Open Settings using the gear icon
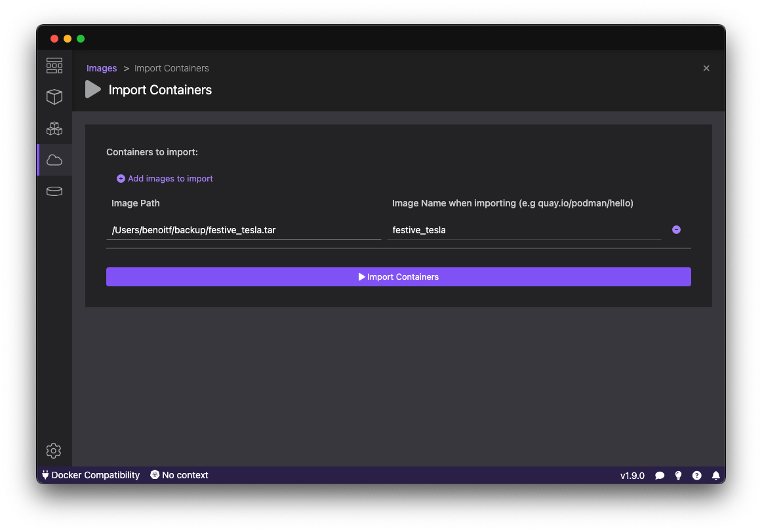The image size is (762, 532). tap(54, 451)
